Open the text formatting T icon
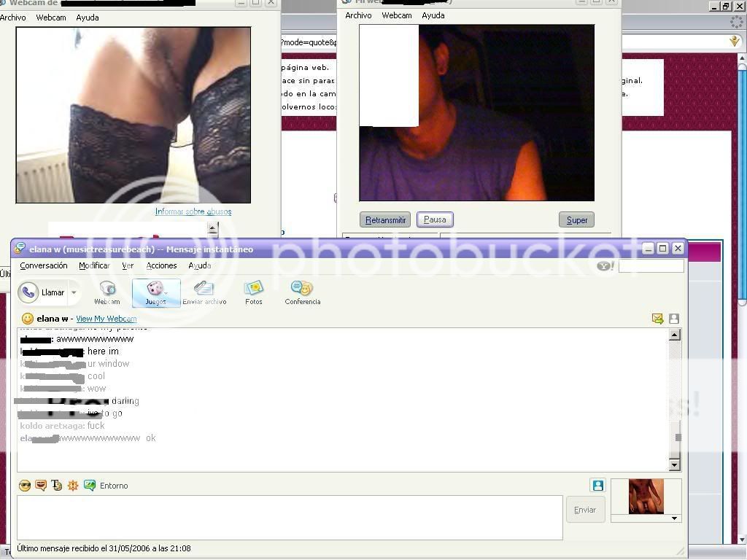 pos(57,485)
